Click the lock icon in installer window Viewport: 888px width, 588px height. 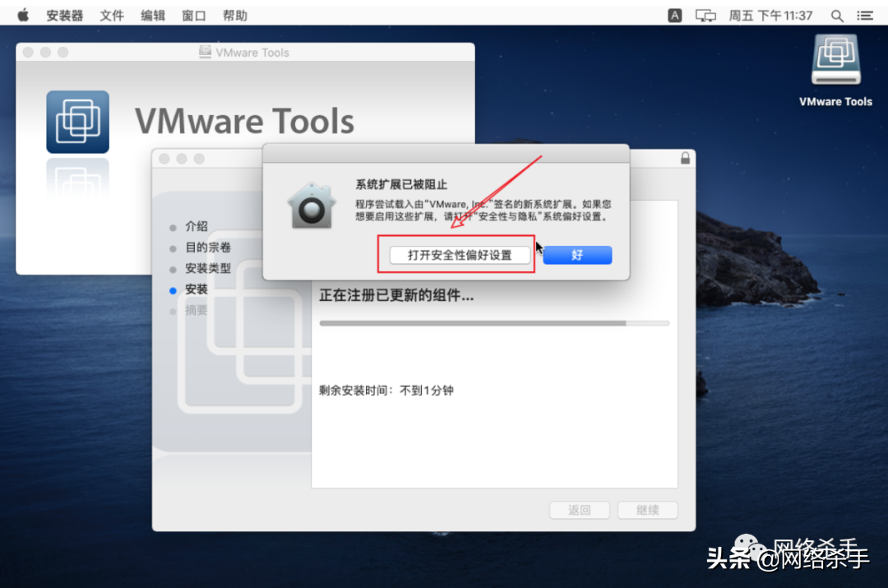[685, 158]
